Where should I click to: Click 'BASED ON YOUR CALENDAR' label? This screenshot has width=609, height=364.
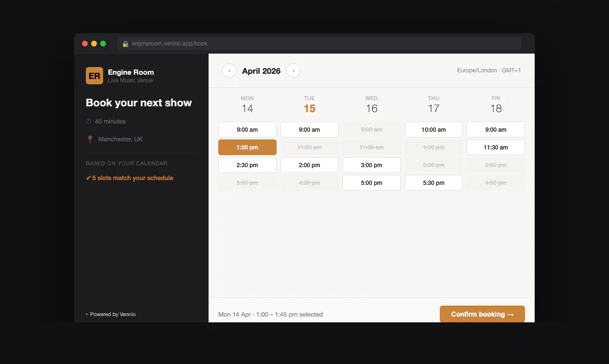coord(127,163)
